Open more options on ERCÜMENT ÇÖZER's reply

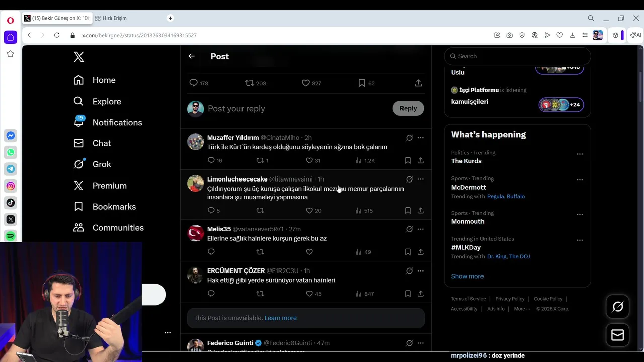coord(421,270)
